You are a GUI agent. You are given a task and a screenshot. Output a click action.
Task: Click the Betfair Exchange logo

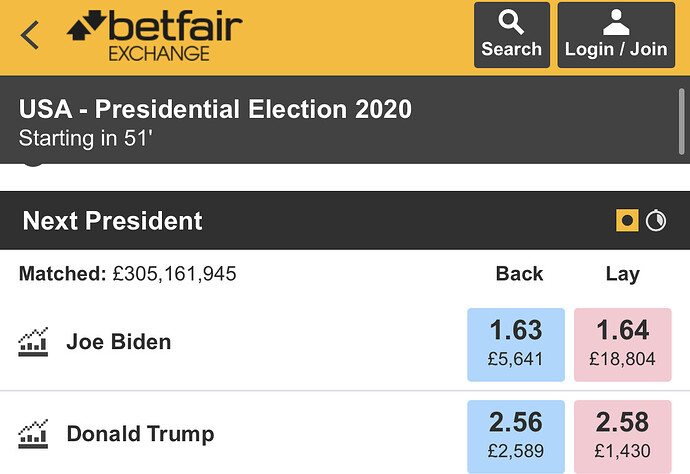click(154, 36)
